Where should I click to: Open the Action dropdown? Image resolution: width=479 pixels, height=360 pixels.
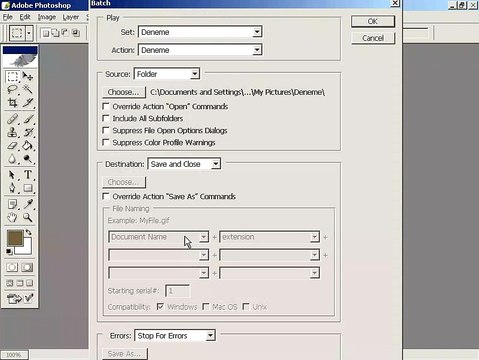click(x=200, y=50)
